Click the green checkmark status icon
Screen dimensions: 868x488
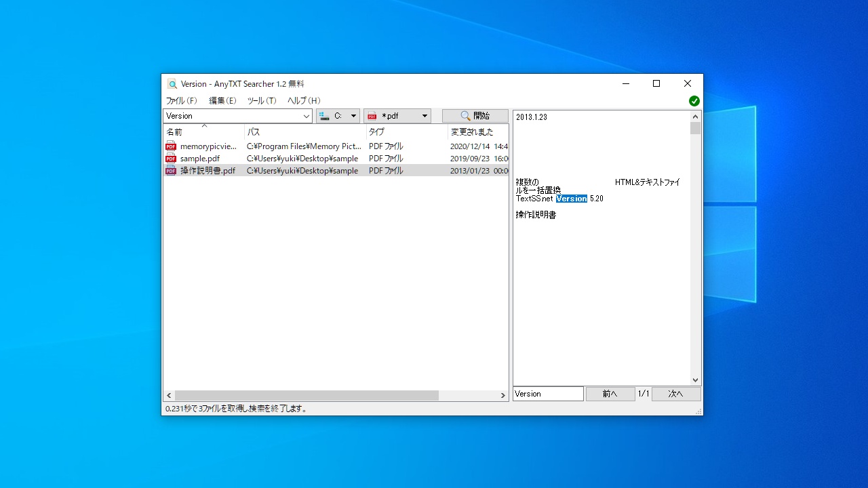click(694, 101)
